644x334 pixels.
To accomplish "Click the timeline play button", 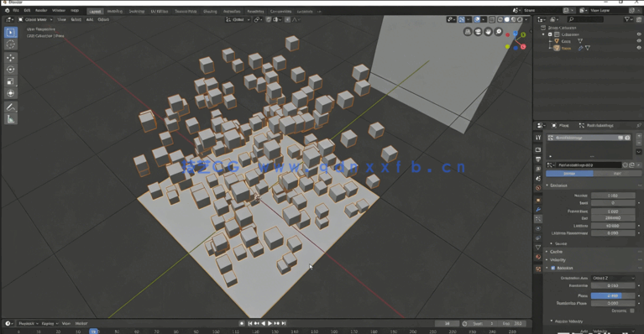I will (270, 323).
